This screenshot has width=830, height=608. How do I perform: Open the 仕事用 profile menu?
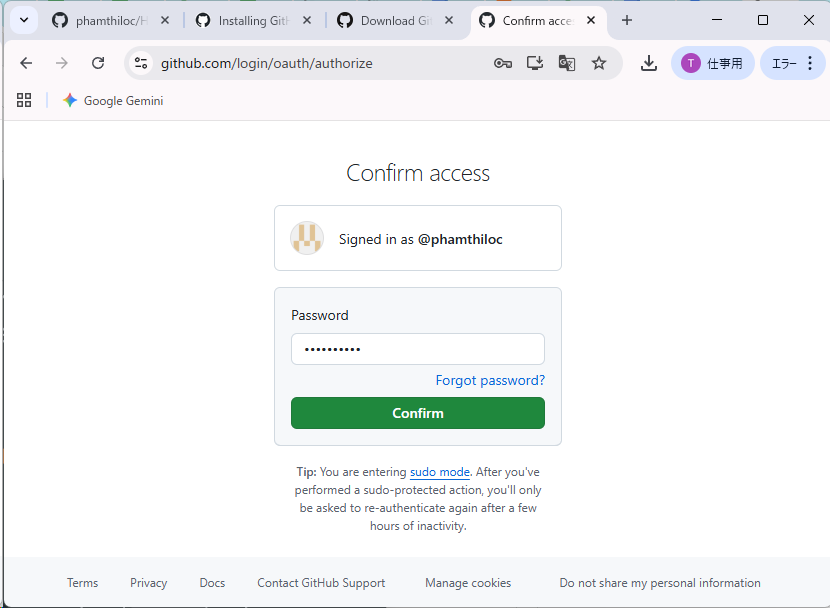(712, 63)
